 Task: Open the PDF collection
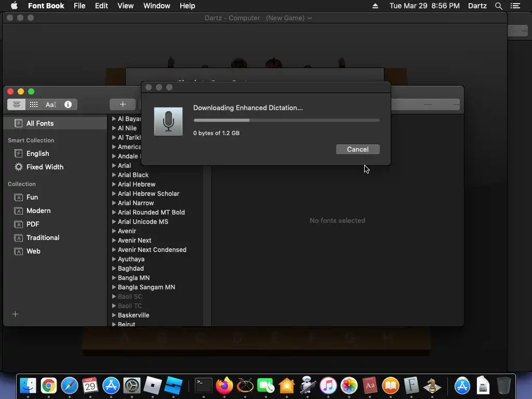55,224
